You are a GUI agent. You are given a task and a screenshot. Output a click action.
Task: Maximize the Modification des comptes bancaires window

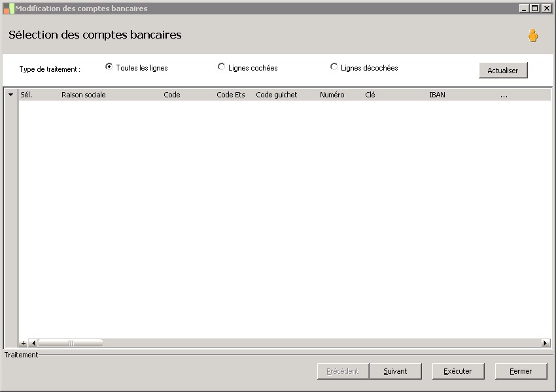(x=535, y=8)
